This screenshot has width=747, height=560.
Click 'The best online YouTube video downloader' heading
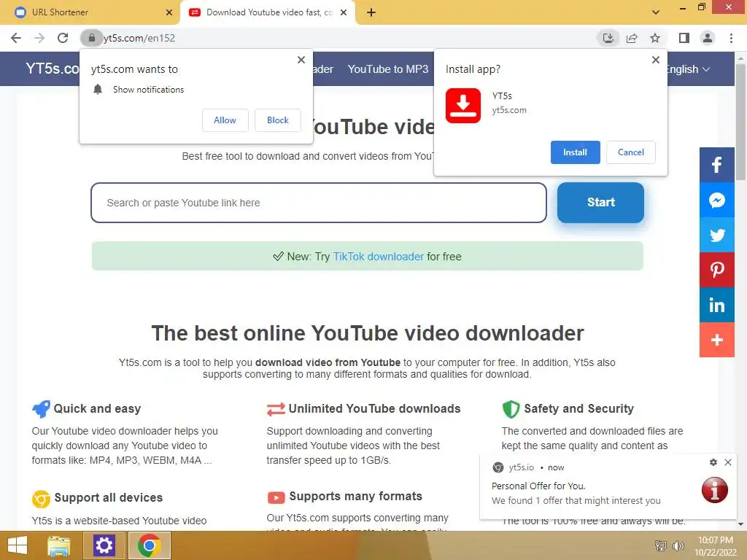[368, 333]
